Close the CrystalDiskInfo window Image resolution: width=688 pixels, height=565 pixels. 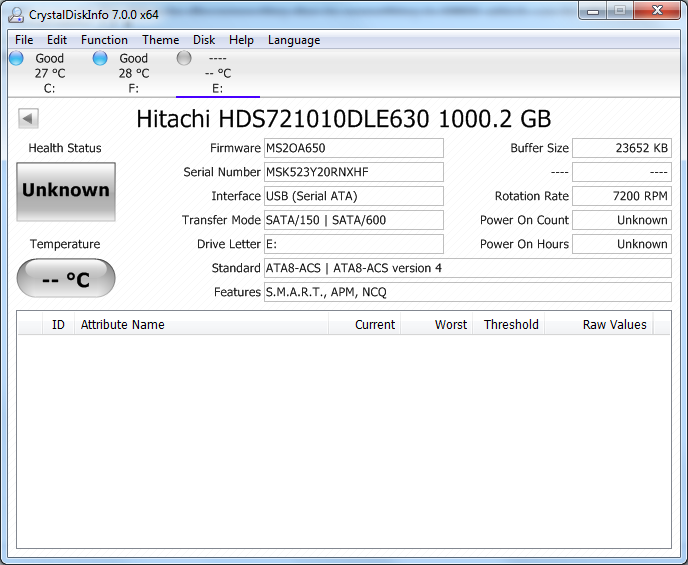657,11
